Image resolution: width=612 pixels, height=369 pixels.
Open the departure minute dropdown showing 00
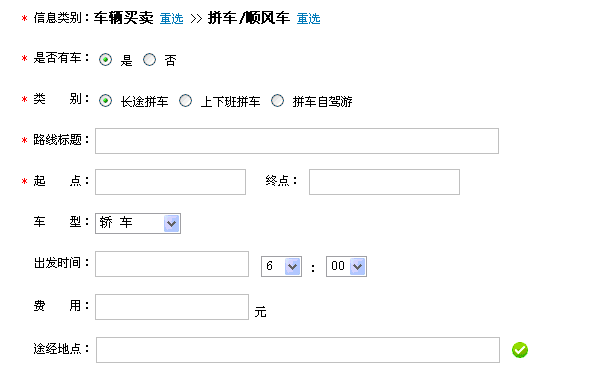[346, 267]
